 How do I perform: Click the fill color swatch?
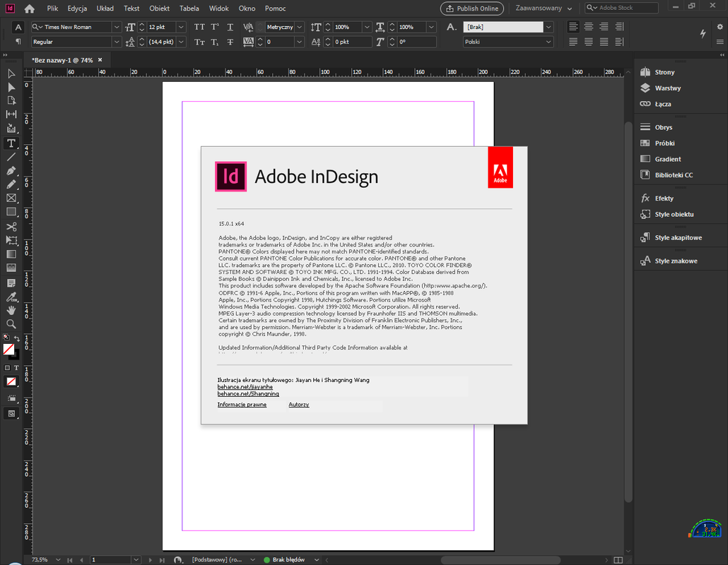point(8,350)
